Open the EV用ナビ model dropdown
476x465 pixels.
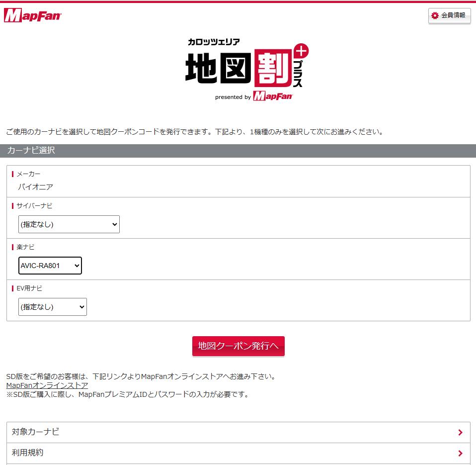click(53, 307)
